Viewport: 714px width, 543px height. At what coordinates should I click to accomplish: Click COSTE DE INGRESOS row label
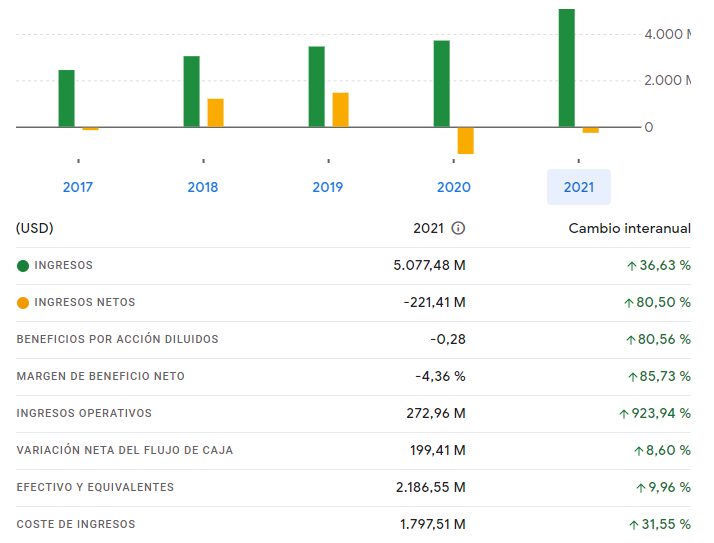(x=76, y=524)
